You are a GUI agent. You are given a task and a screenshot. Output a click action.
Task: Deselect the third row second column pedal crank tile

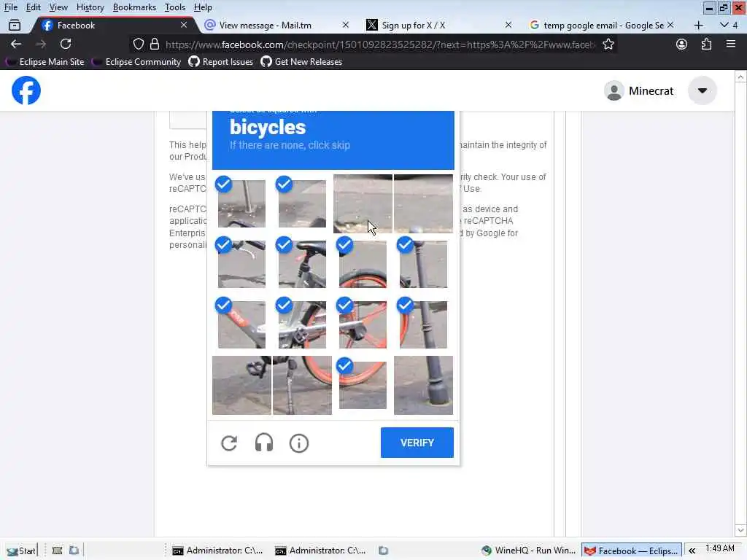[302, 324]
